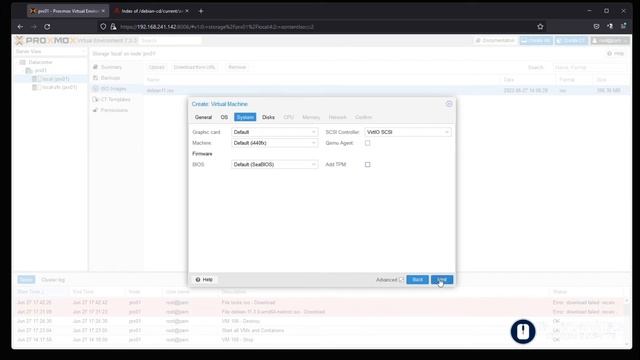The image size is (640, 360).
Task: Select the pve01 node in the tree
Action: [x=40, y=71]
